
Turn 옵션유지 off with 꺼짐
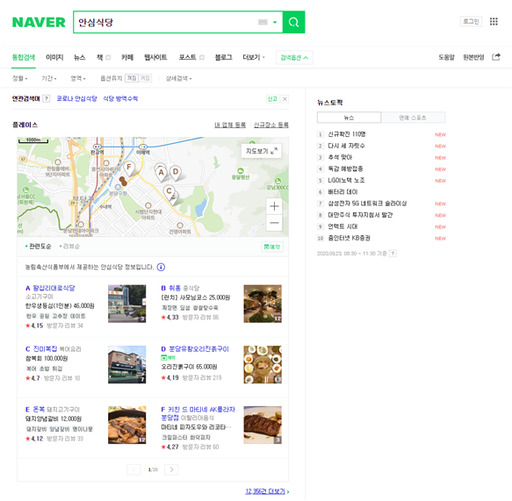(145, 78)
